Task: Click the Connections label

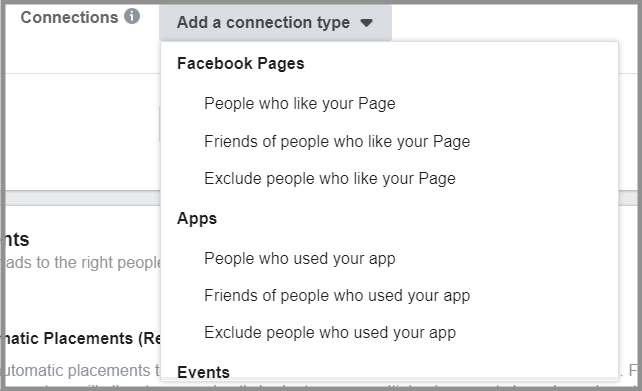Action: coord(69,17)
